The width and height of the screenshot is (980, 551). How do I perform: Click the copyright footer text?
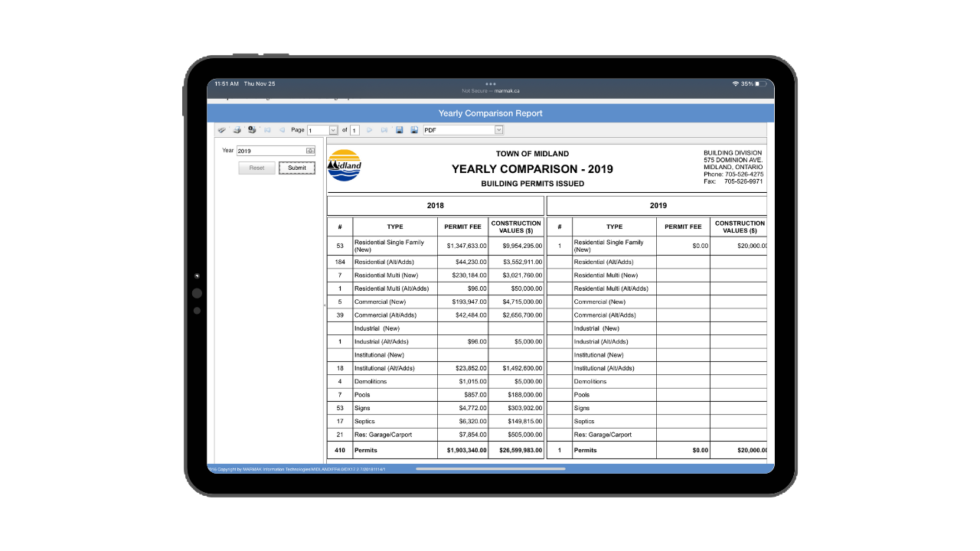pyautogui.click(x=296, y=468)
